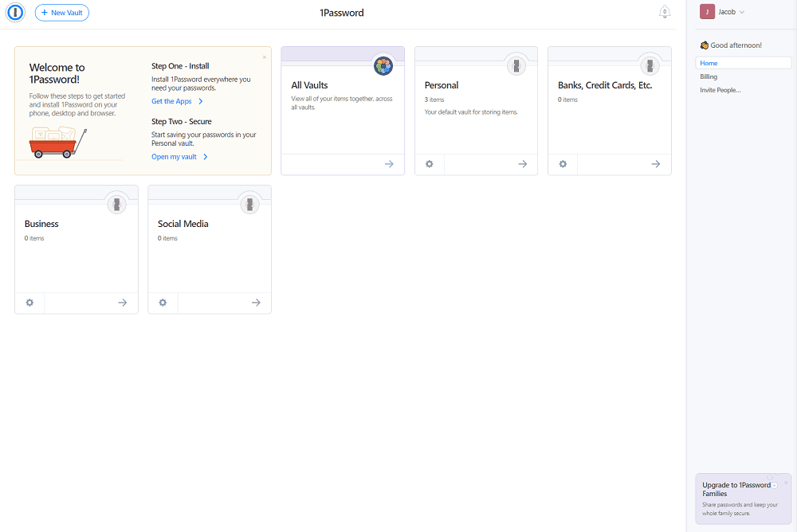Click the Social Media vault icon
Image resolution: width=797 pixels, height=532 pixels.
[249, 204]
